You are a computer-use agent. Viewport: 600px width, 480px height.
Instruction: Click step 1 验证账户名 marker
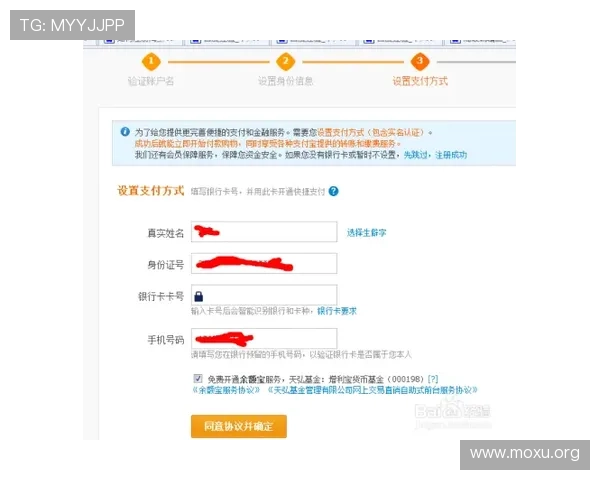[151, 61]
